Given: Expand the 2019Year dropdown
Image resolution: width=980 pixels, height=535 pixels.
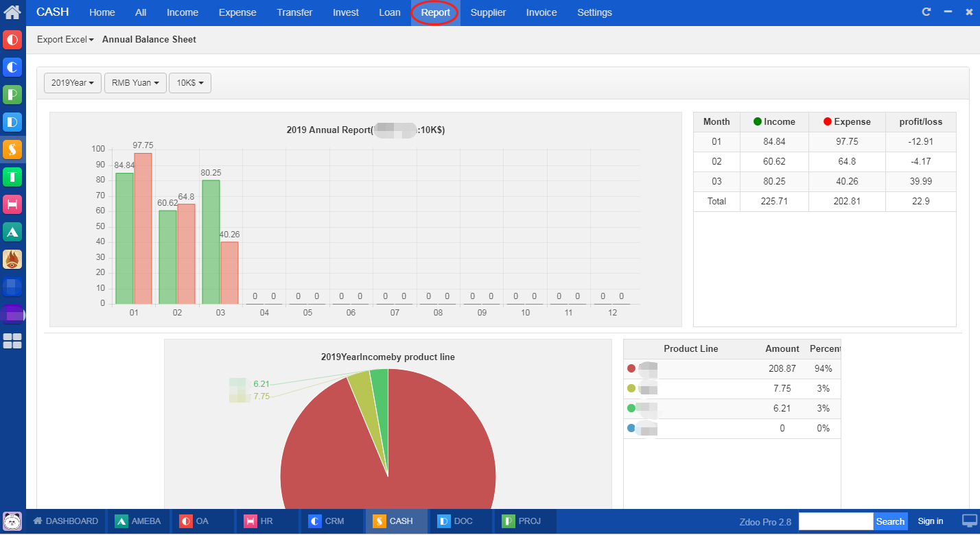Looking at the screenshot, I should pyautogui.click(x=73, y=83).
